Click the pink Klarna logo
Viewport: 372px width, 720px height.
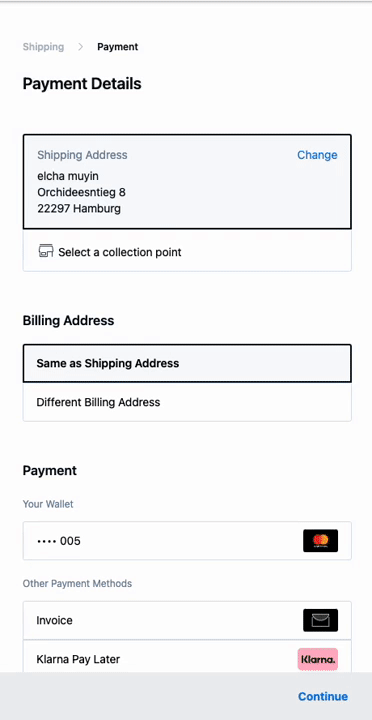click(317, 659)
